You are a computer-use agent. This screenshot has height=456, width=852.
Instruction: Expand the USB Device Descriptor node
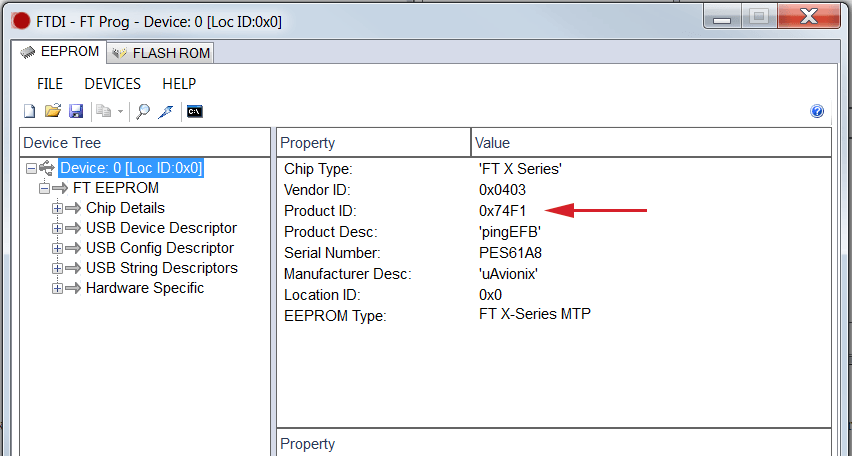(57, 228)
